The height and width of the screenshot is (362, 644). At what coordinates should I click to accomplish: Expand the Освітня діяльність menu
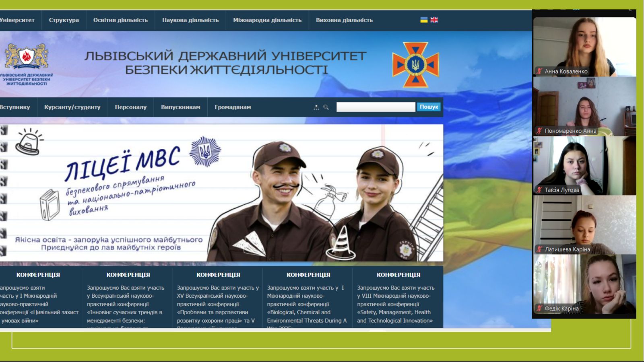coord(120,20)
